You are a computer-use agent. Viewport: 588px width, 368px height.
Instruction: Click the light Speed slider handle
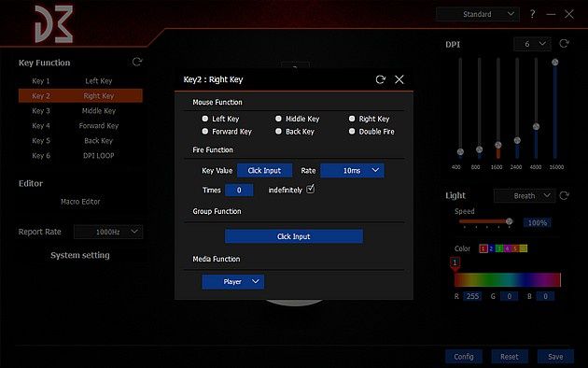[x=509, y=221]
